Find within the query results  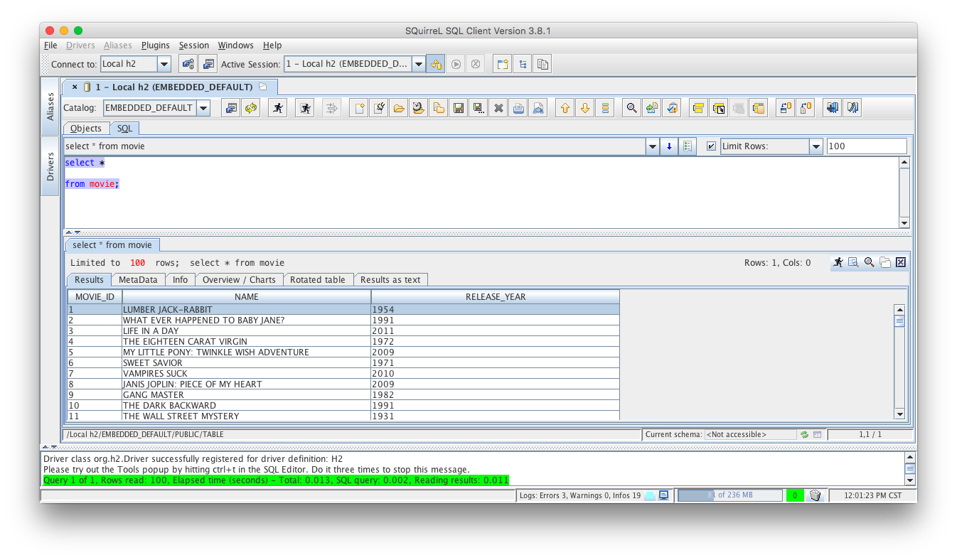click(869, 262)
